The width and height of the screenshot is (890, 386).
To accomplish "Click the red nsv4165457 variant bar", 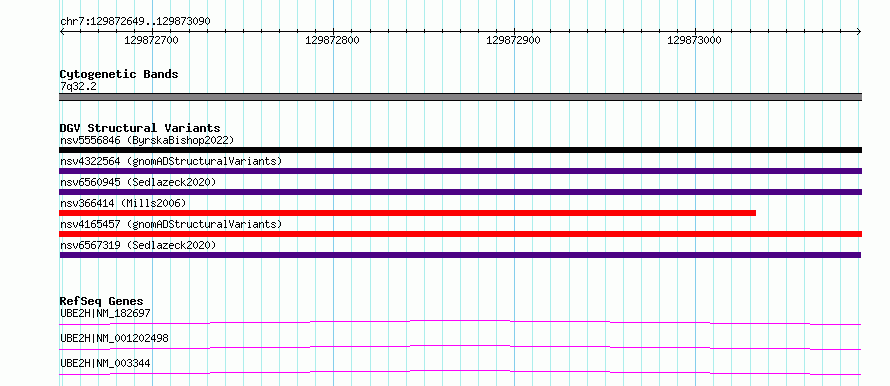I will click(x=460, y=234).
